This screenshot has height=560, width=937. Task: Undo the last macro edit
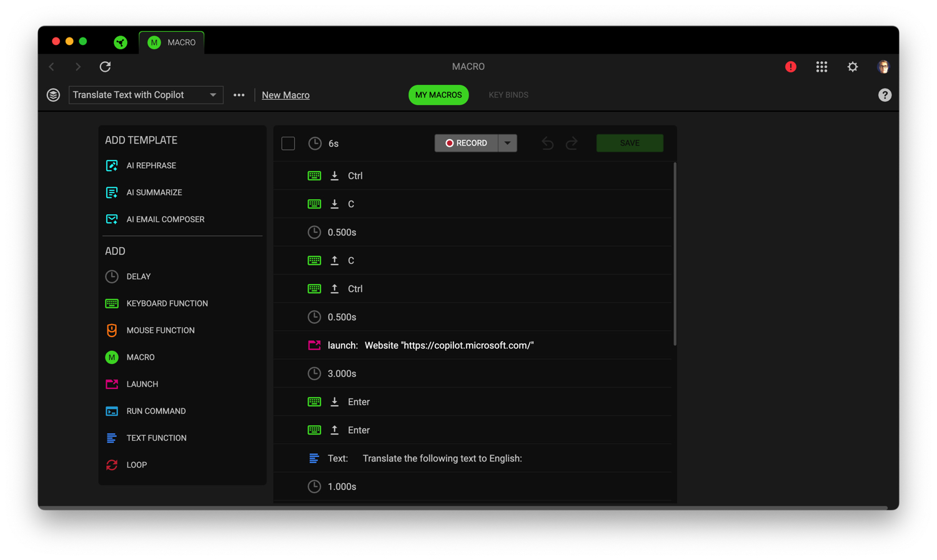(x=547, y=143)
